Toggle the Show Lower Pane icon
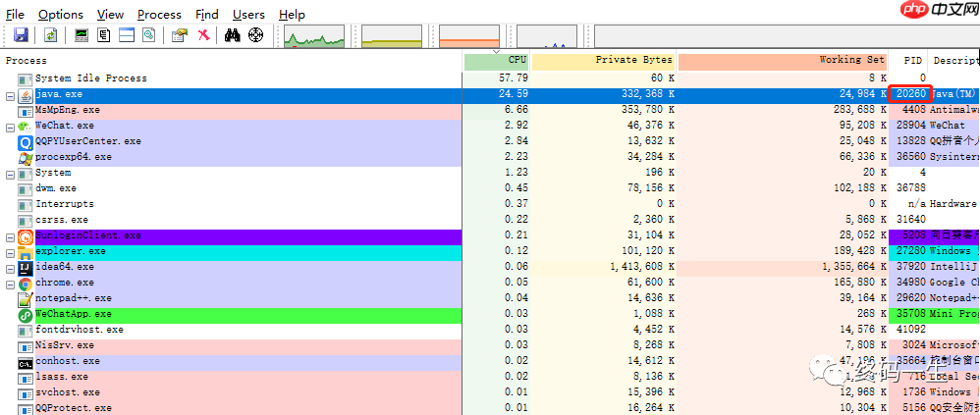The image size is (980, 415). point(126,35)
